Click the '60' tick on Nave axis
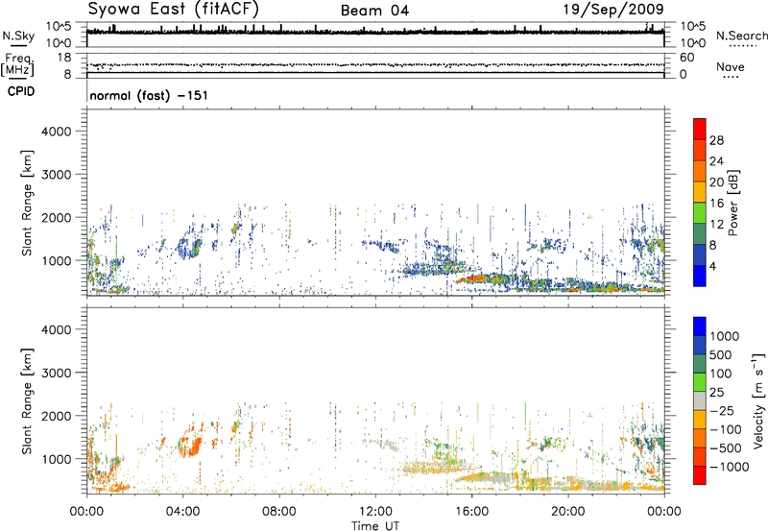 (x=686, y=58)
